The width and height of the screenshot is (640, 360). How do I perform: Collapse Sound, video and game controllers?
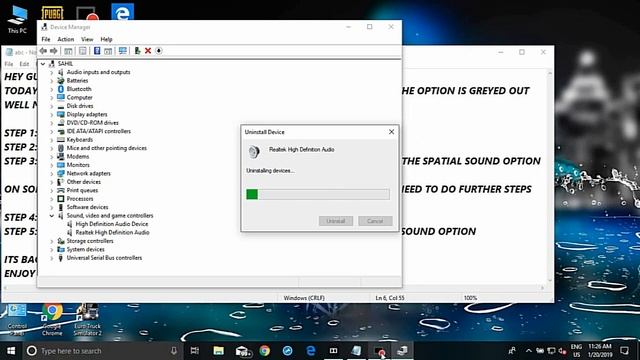coord(51,216)
